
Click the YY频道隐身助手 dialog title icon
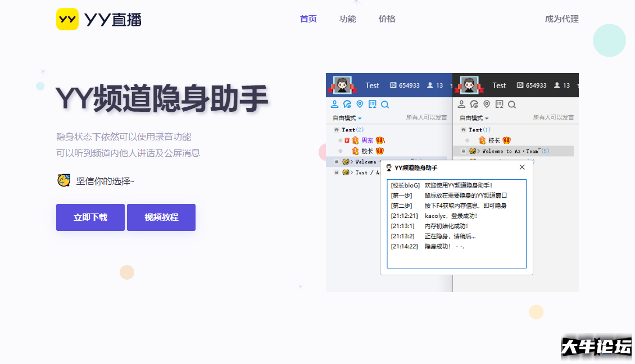coord(389,167)
